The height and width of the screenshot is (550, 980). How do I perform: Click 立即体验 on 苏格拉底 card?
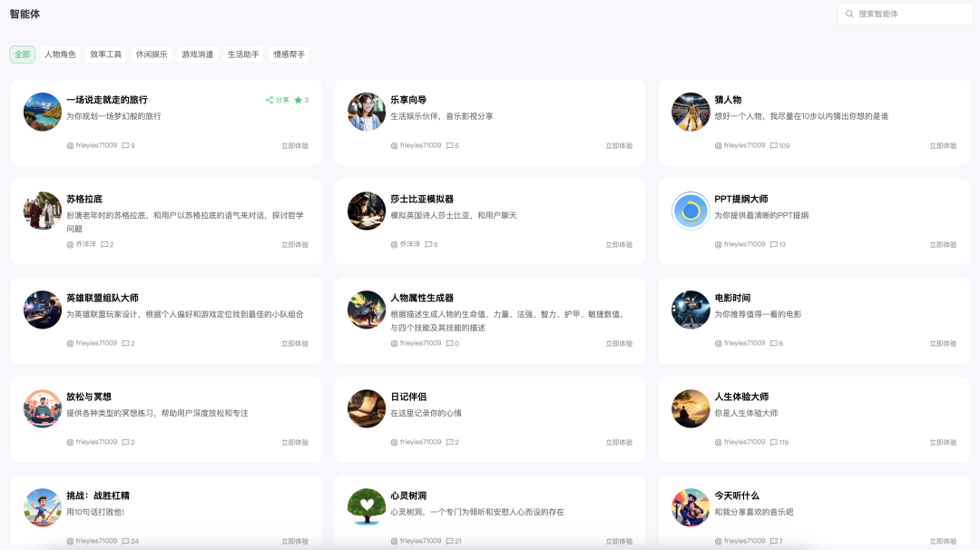[x=295, y=244]
